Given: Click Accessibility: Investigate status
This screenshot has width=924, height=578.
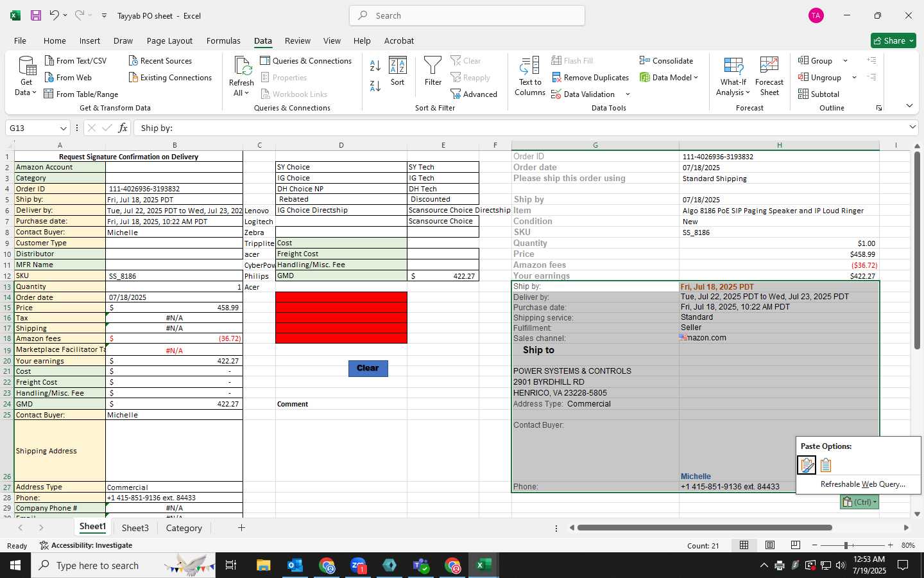Looking at the screenshot, I should point(86,545).
